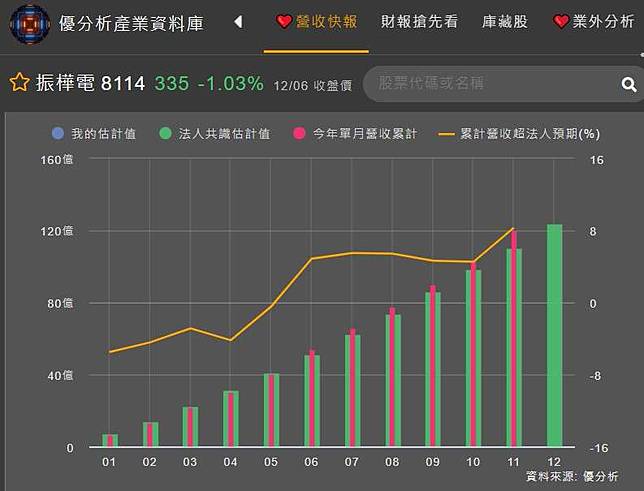This screenshot has width=644, height=491.
Task: Click the November revenue bar
Action: 514,340
